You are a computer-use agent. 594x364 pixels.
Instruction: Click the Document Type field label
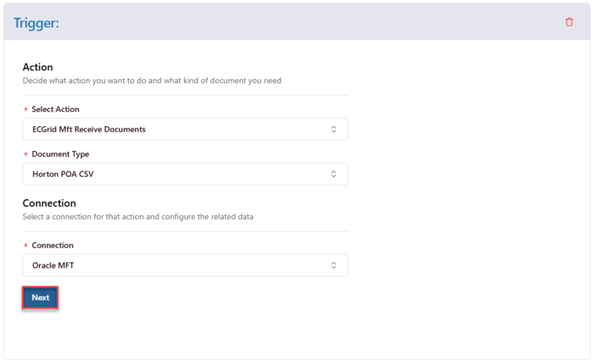point(60,153)
